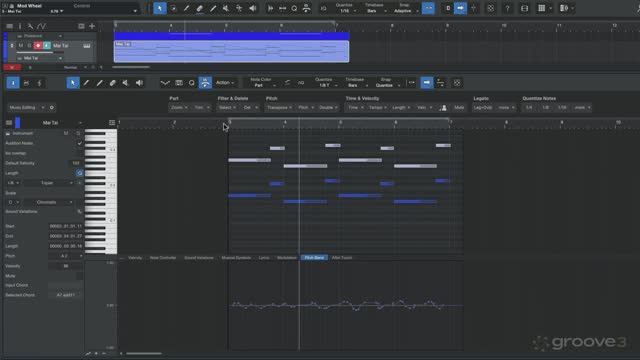The image size is (640, 360).
Task: Click the blue track color swatch in the editor
Action: (18, 122)
